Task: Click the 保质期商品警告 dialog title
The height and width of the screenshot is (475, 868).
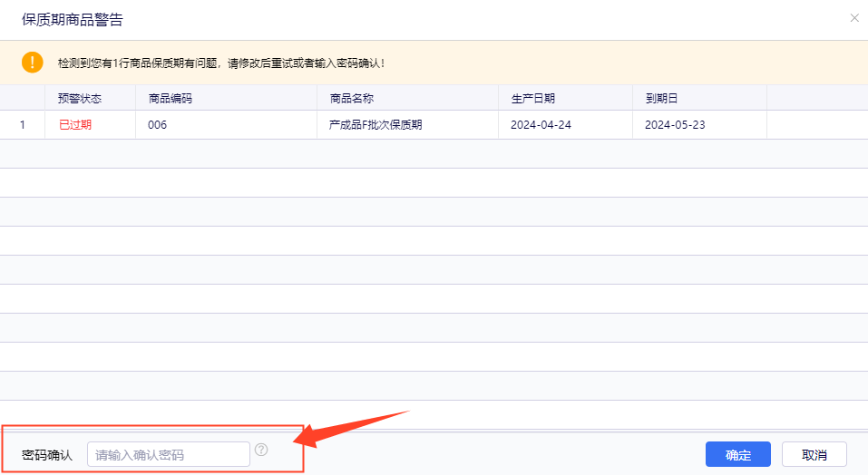Action: pos(73,19)
